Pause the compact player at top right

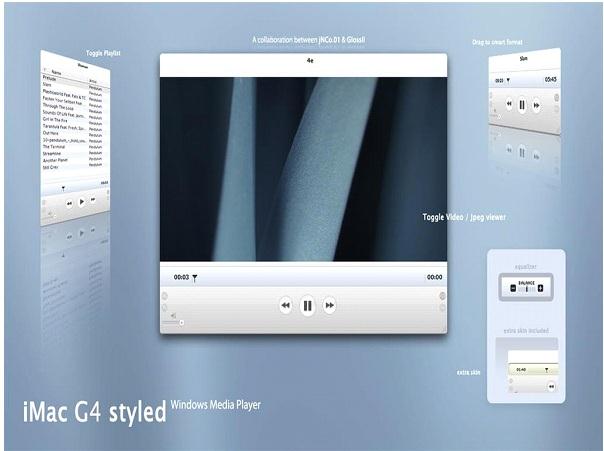point(522,105)
